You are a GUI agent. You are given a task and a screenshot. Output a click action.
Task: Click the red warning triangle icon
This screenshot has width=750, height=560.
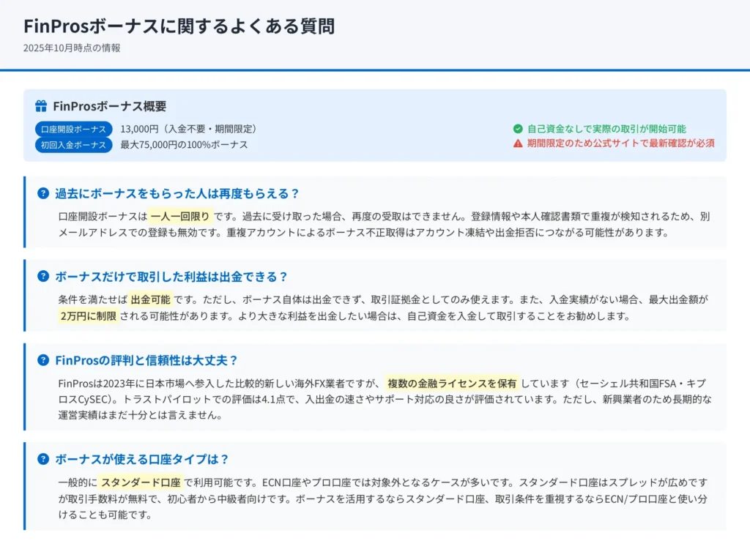pyautogui.click(x=518, y=143)
